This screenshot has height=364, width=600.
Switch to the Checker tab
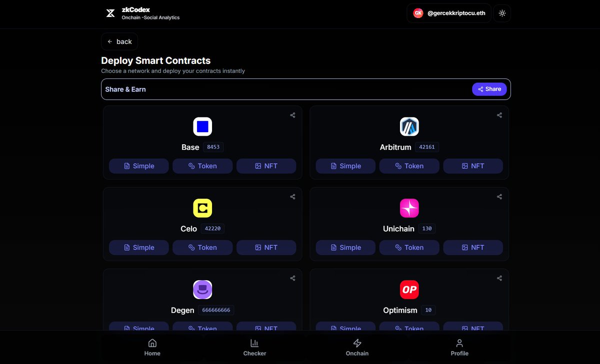click(x=254, y=347)
